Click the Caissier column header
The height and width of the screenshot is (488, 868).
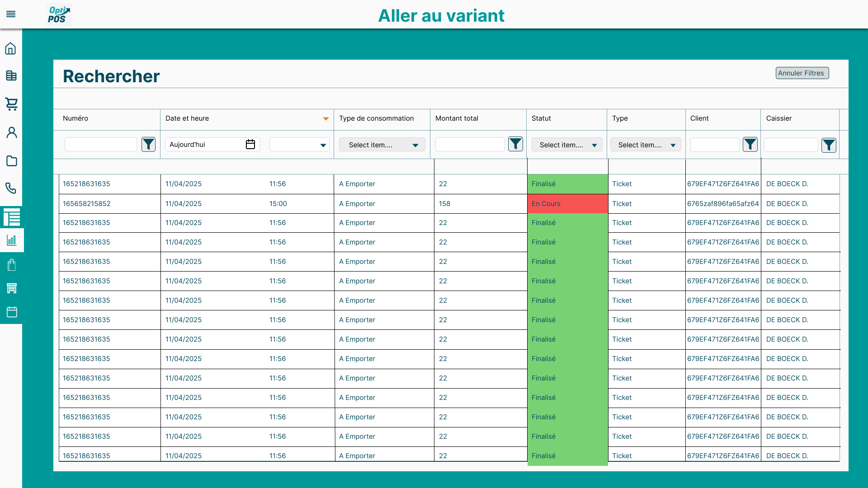(x=778, y=118)
